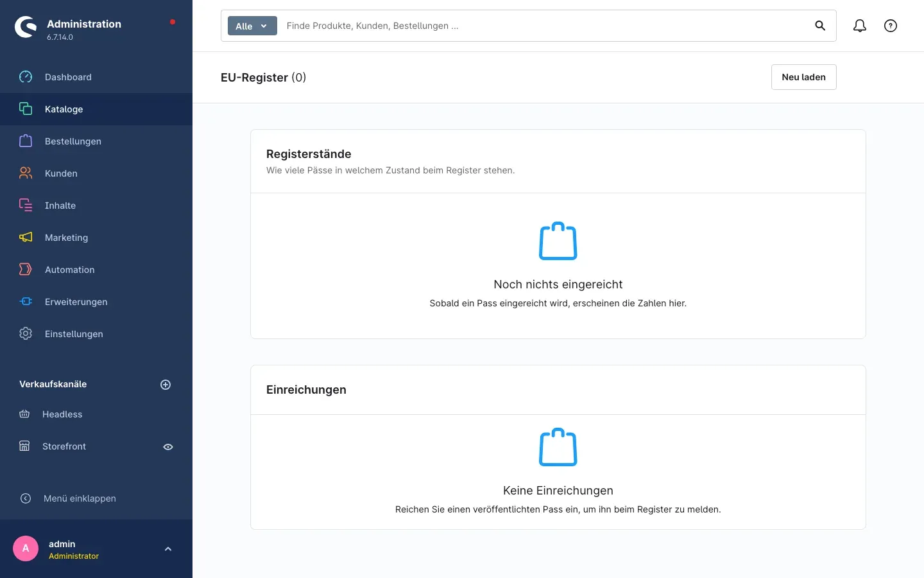Click the Erweiterungen plug icon

26,302
